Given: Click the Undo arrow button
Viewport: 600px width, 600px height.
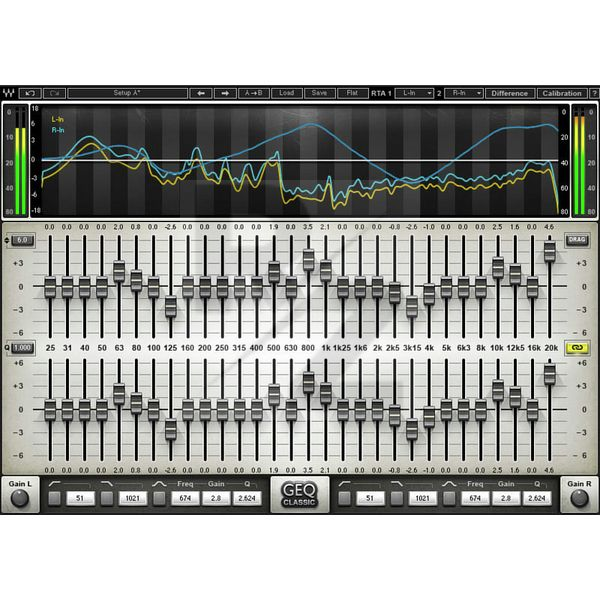Looking at the screenshot, I should tap(30, 93).
